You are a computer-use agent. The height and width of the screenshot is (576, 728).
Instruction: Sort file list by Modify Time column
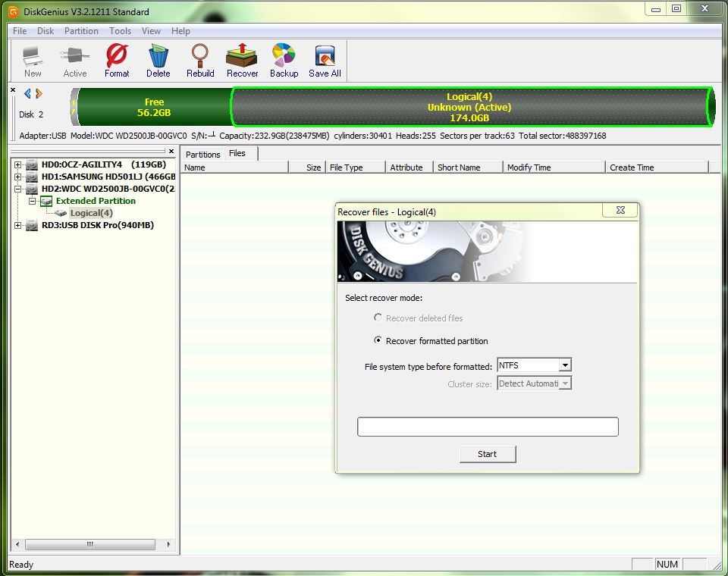(x=554, y=167)
